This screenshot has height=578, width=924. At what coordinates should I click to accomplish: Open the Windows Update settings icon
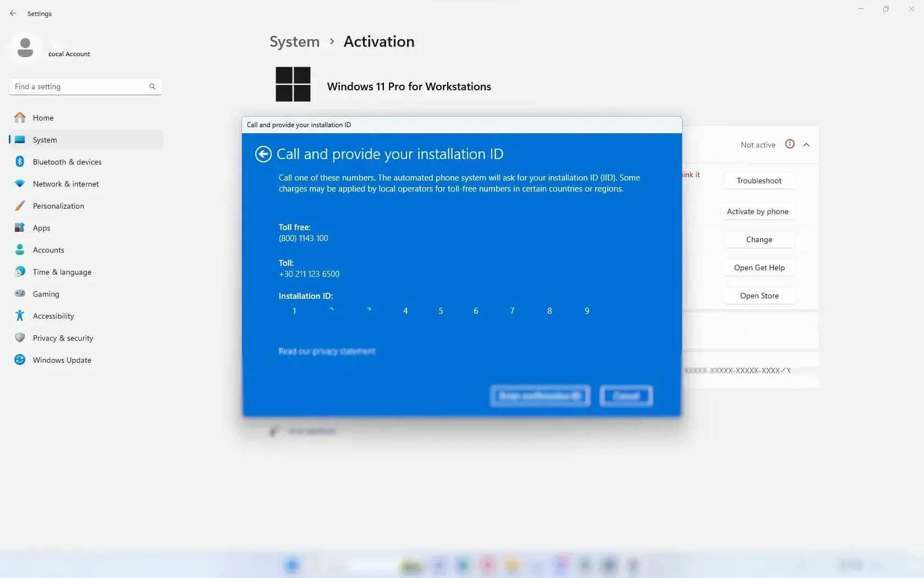point(20,359)
